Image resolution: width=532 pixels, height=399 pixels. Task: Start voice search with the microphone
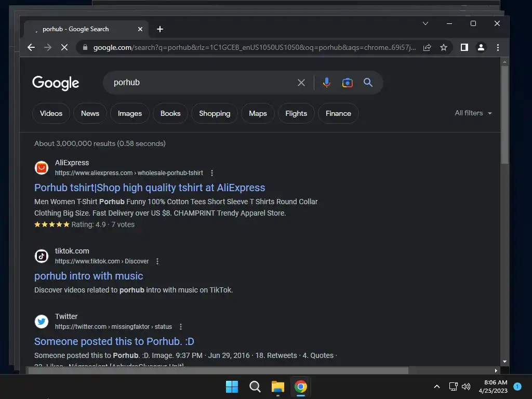(326, 83)
